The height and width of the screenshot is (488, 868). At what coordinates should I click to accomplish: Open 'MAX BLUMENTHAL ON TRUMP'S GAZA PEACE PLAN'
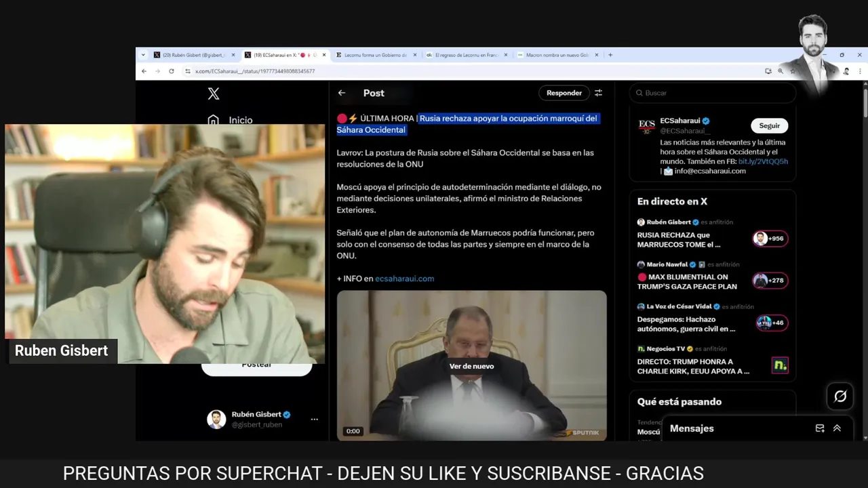(x=687, y=282)
